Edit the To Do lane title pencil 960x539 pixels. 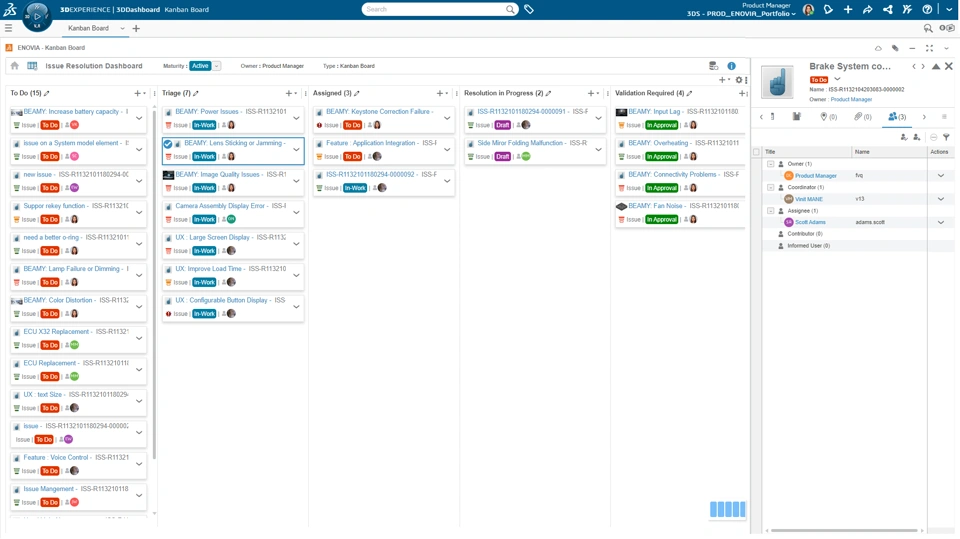pyautogui.click(x=47, y=93)
